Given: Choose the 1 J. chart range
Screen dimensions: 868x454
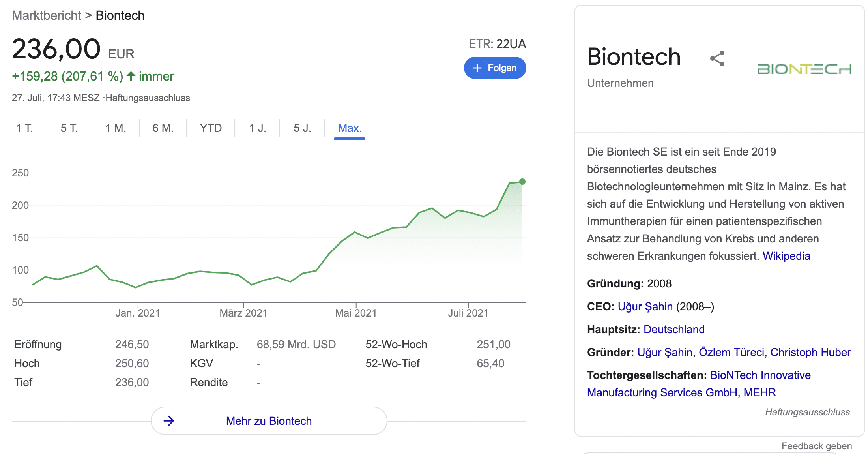Looking at the screenshot, I should (x=258, y=128).
